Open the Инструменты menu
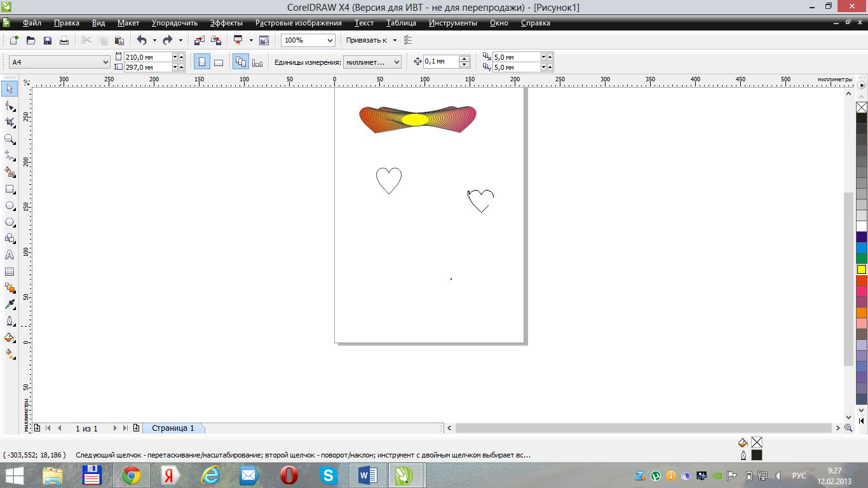 point(453,23)
